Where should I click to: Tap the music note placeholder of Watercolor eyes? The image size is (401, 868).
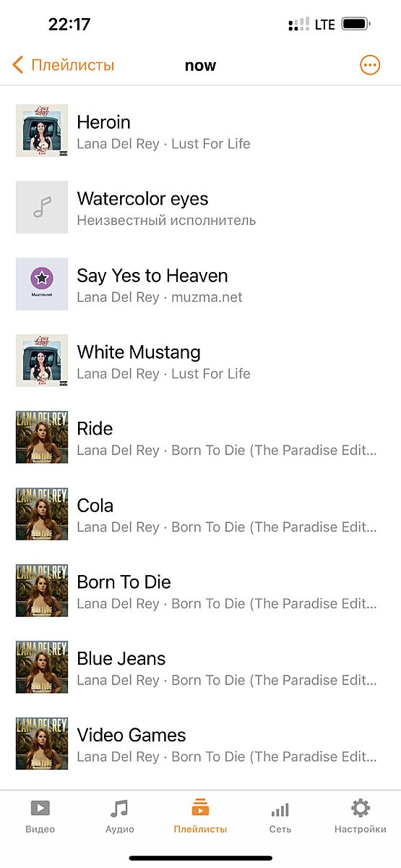coord(42,208)
